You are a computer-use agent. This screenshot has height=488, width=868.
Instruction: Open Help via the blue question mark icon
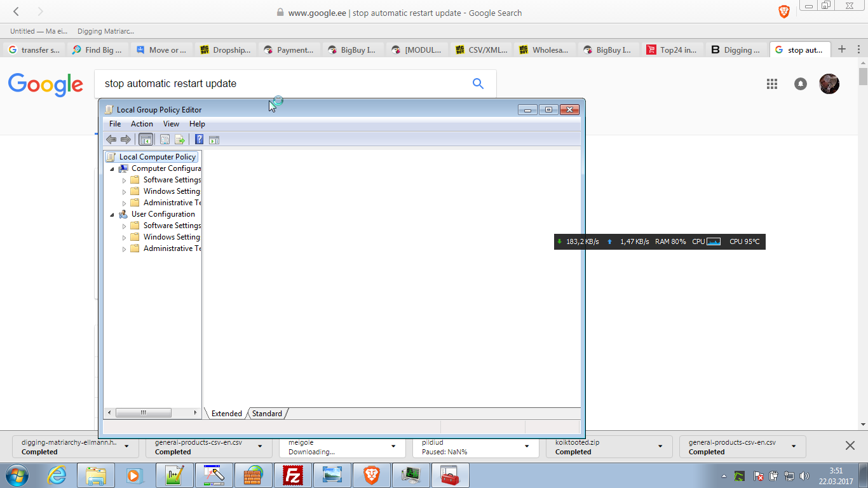(200, 140)
